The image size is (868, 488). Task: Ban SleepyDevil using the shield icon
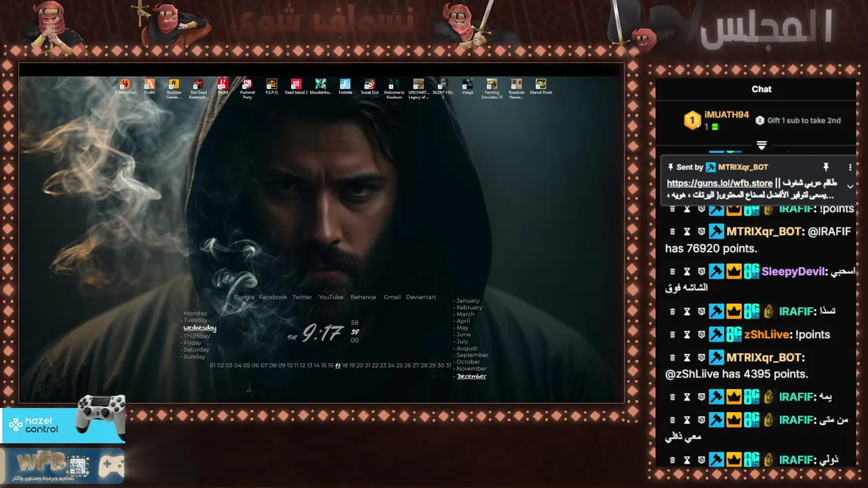point(702,272)
